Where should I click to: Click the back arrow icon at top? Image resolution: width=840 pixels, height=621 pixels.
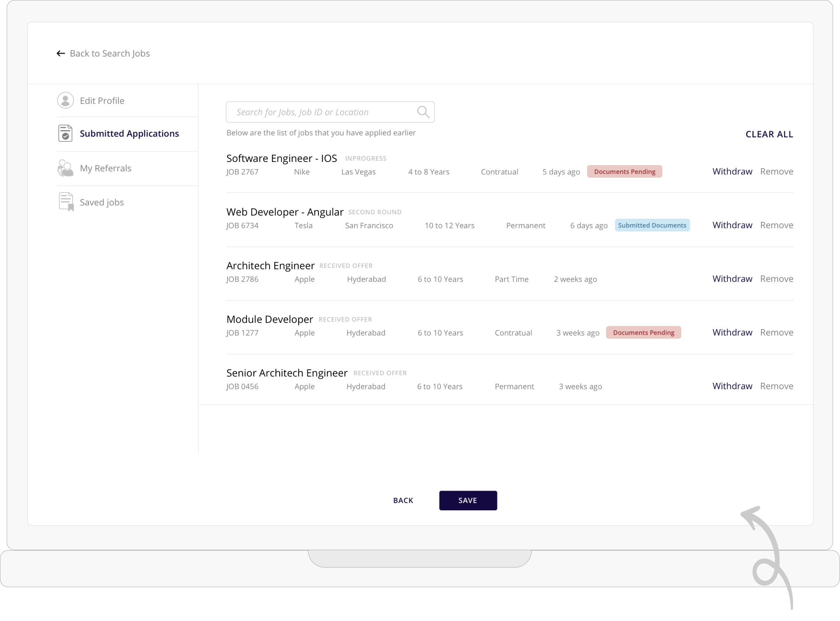pyautogui.click(x=61, y=53)
